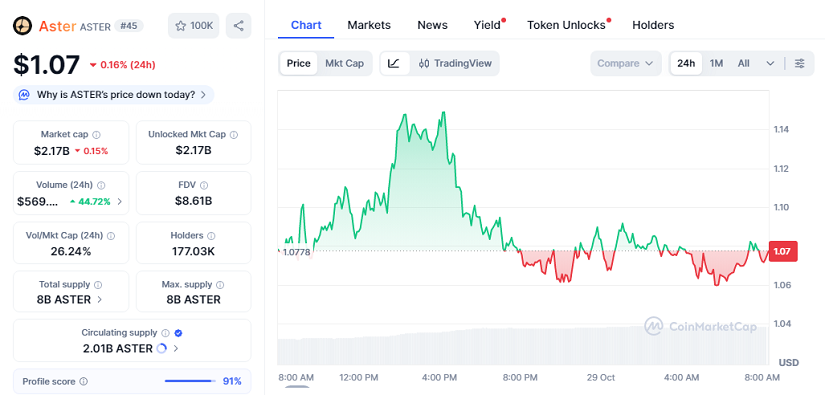Click the circulating supply progress ring icon
Image resolution: width=825 pixels, height=395 pixels.
(x=162, y=348)
